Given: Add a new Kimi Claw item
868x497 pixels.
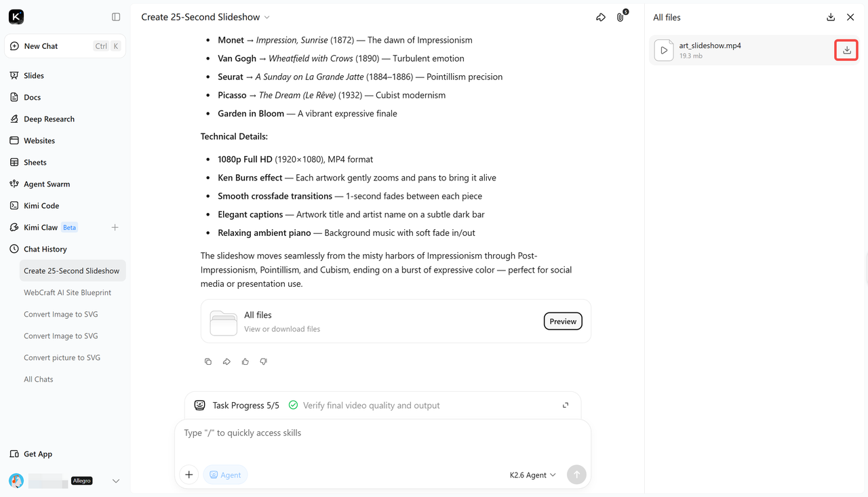Looking at the screenshot, I should click(115, 227).
